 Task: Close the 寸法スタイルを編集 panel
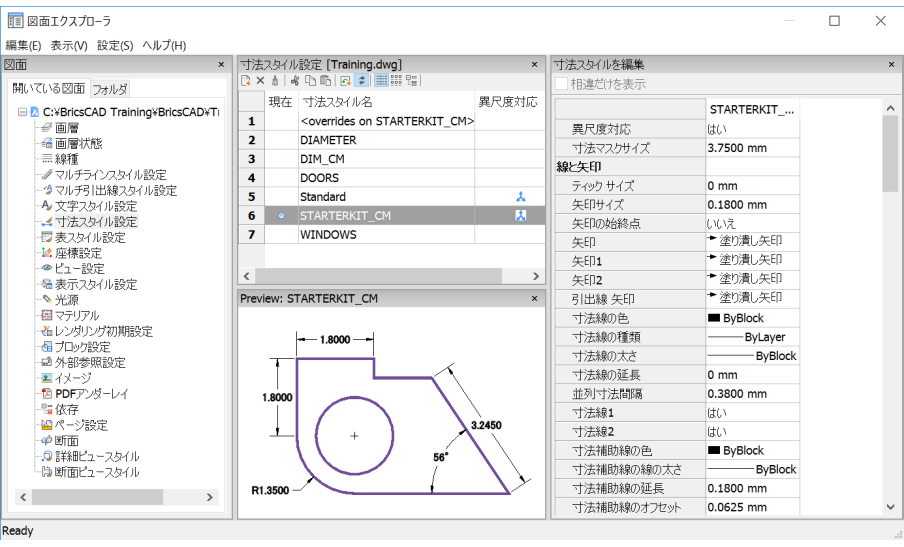(891, 65)
